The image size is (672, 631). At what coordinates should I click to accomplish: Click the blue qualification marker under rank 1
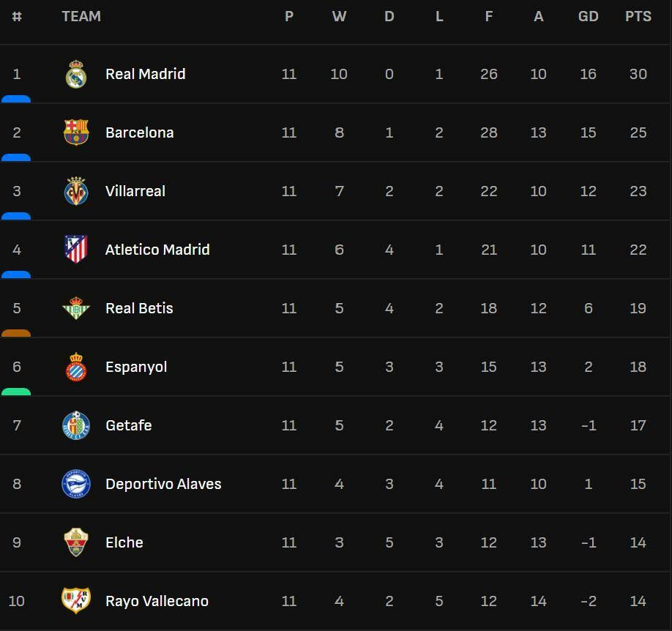click(16, 99)
